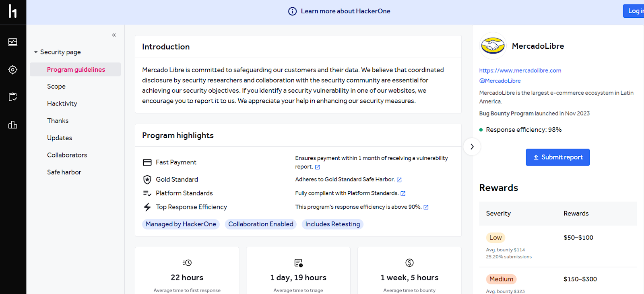Click the 1 week, 5 hours bounty stat
This screenshot has width=644, height=294.
pyautogui.click(x=409, y=277)
